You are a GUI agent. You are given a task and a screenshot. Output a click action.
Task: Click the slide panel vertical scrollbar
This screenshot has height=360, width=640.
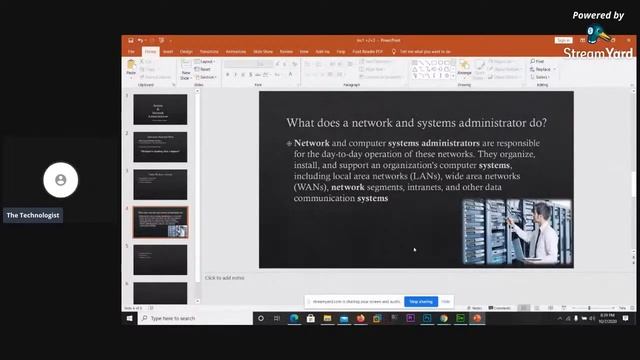(198, 196)
